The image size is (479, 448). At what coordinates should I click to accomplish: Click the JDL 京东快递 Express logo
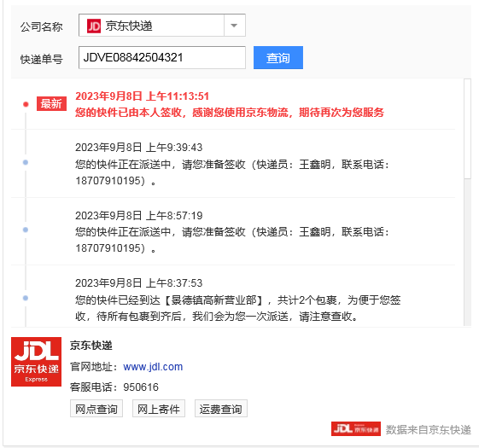pyautogui.click(x=37, y=362)
